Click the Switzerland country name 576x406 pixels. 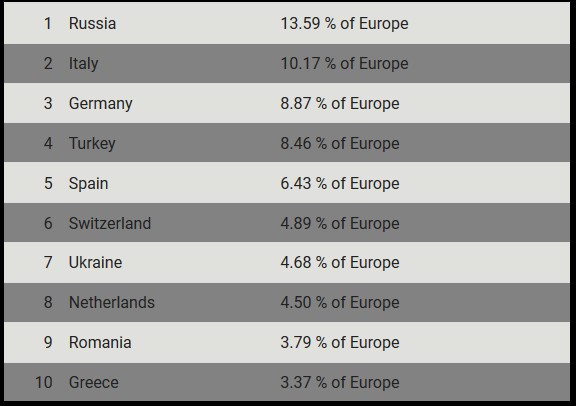click(110, 223)
